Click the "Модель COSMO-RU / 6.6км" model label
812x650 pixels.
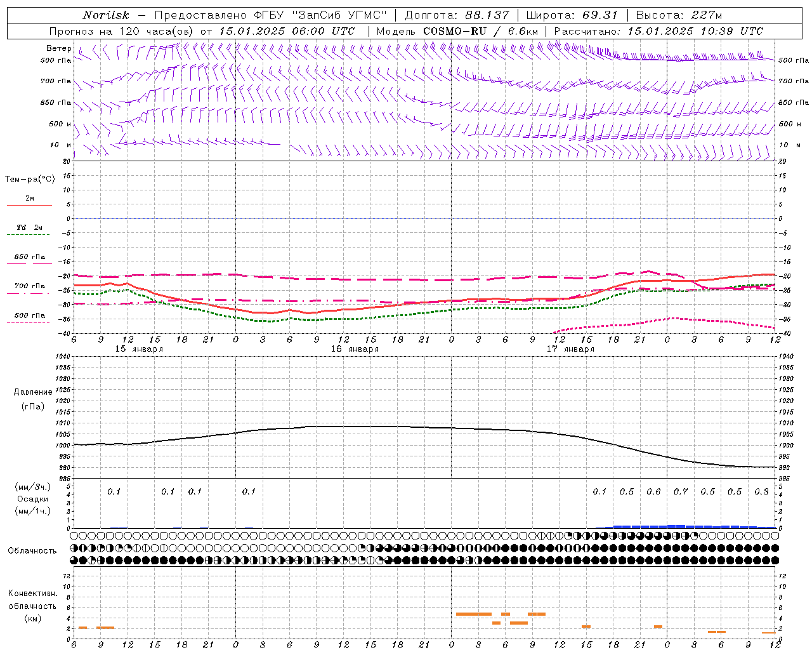(457, 31)
